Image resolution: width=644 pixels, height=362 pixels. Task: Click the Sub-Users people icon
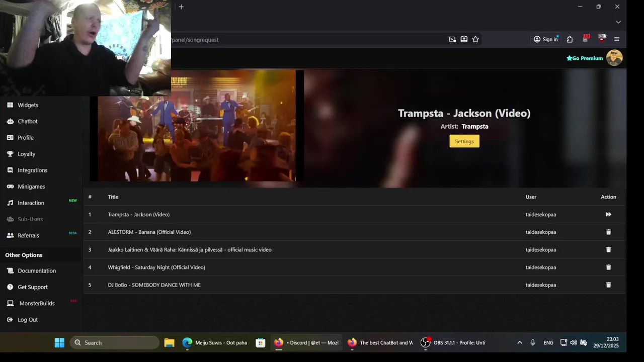(x=10, y=219)
